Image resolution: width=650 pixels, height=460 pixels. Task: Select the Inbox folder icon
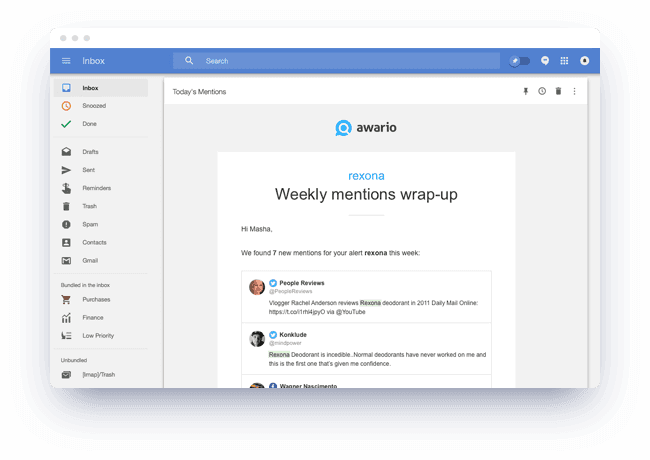(x=66, y=88)
